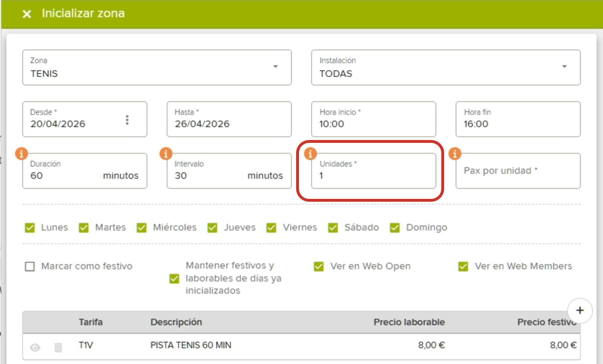Viewport: 603px width, 364px height.
Task: Click the Desde date field
Action: pos(84,119)
